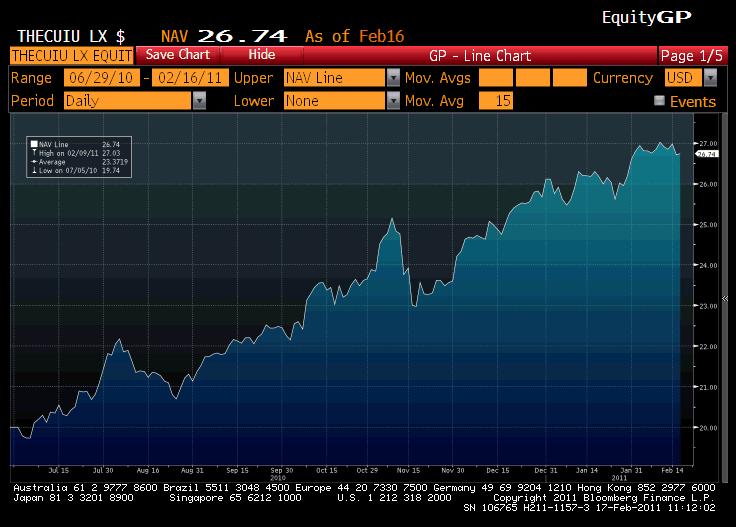This screenshot has height=527, width=736.
Task: Click the double-chevron collapse arrow at chart edge
Action: click(725, 298)
